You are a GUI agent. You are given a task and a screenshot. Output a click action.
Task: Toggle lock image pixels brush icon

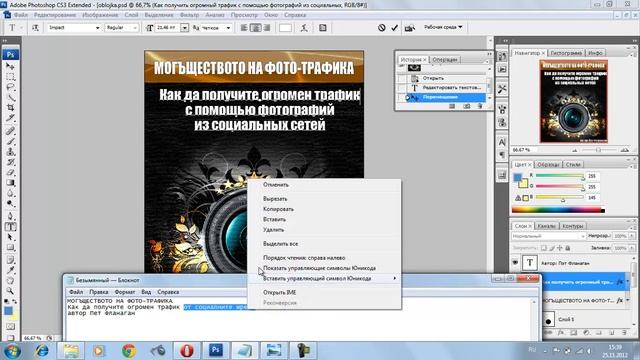[552, 248]
